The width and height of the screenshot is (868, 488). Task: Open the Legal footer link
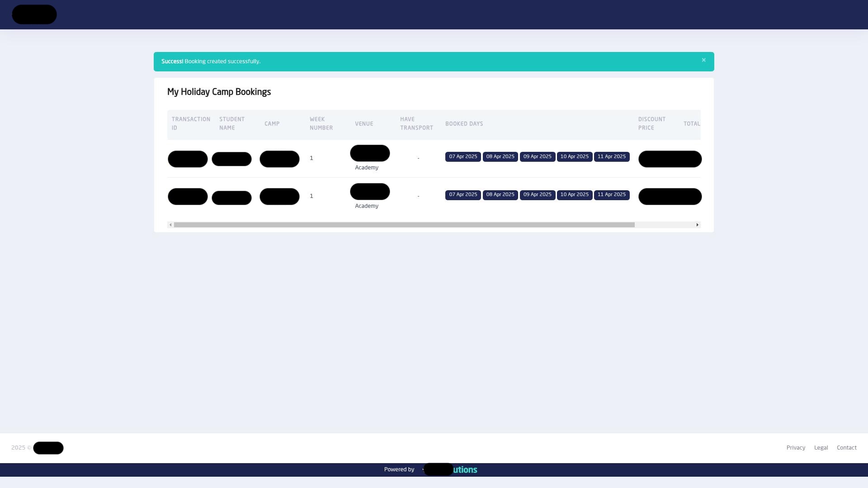821,448
